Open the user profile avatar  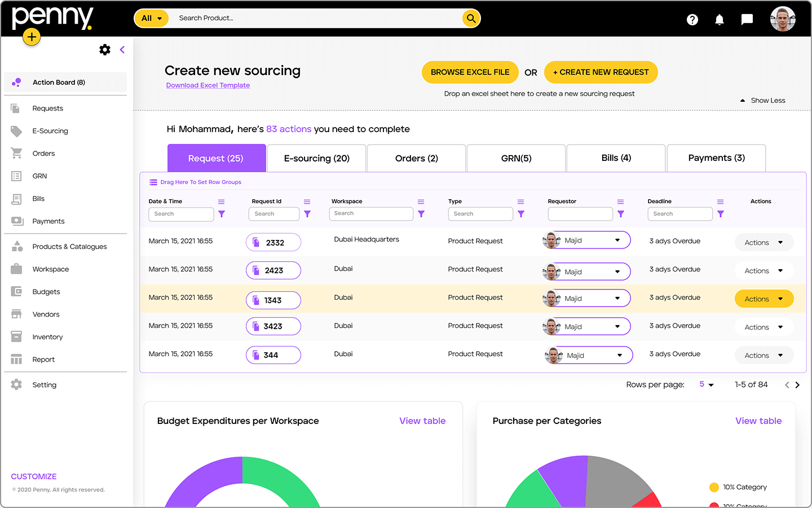(783, 19)
